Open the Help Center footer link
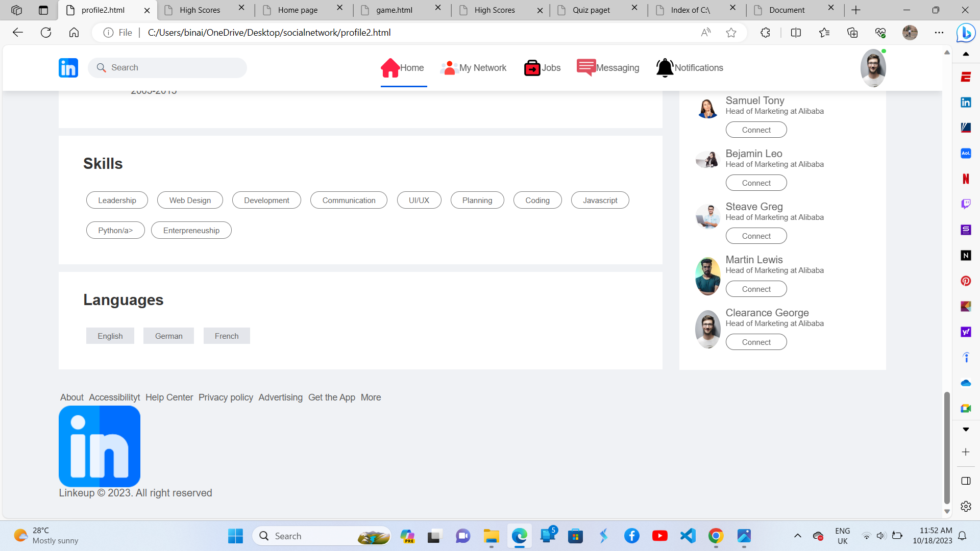This screenshot has width=980, height=551. pos(169,397)
